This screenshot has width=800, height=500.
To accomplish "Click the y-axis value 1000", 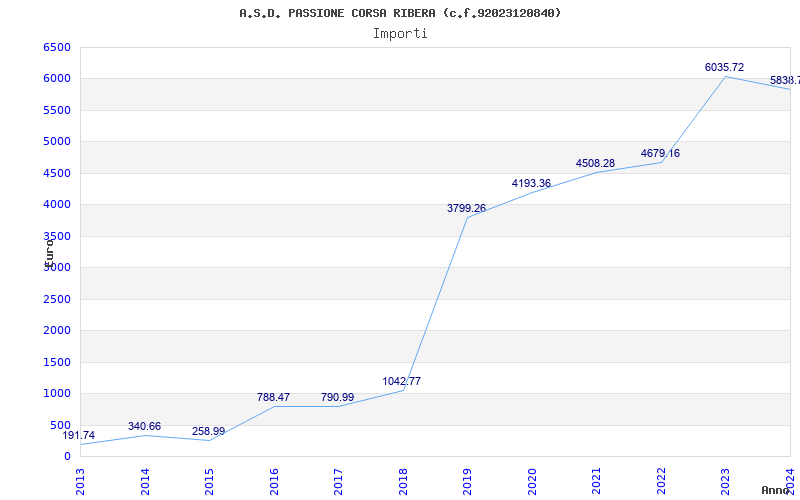I will [57, 394].
